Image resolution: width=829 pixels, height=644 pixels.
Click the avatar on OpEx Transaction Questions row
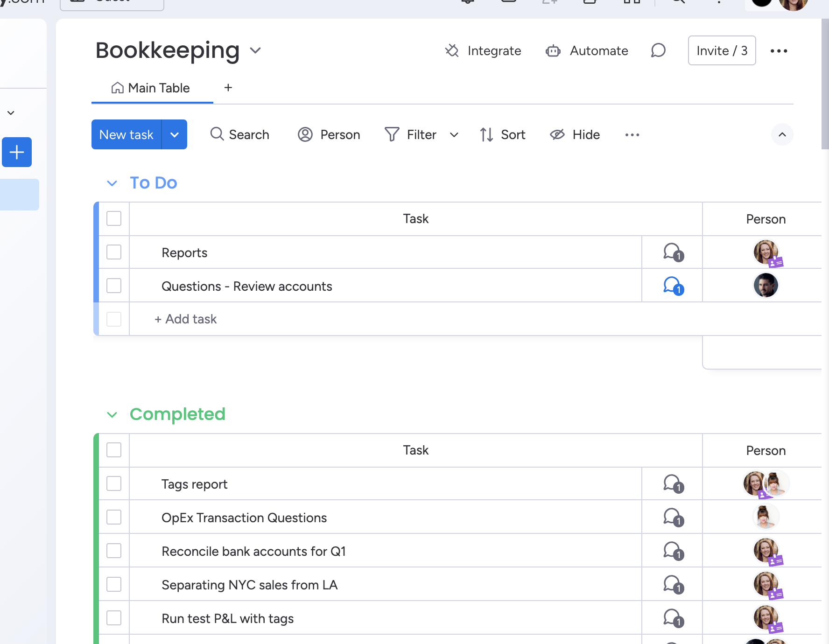766,517
